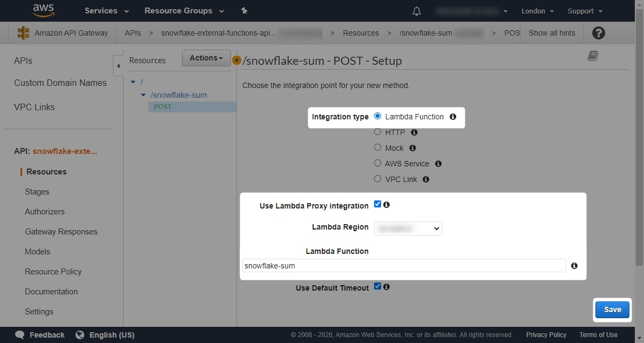Open the Terms of Use link
This screenshot has height=343, width=644.
click(x=599, y=335)
